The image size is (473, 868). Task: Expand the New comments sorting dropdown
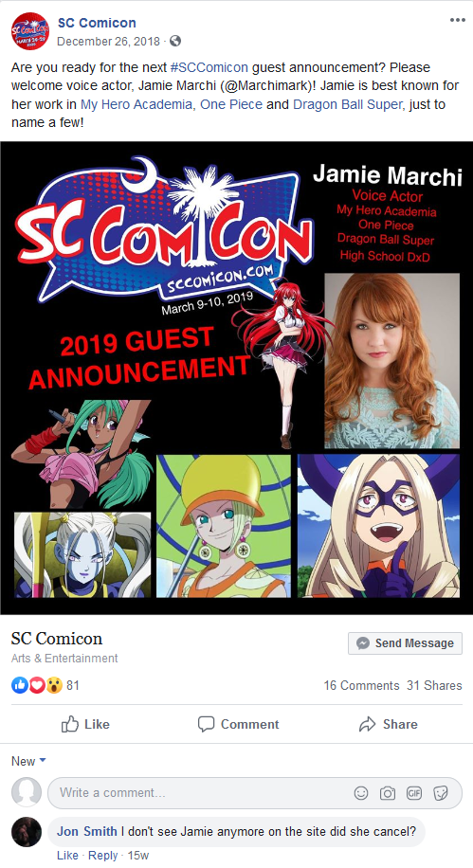[28, 761]
